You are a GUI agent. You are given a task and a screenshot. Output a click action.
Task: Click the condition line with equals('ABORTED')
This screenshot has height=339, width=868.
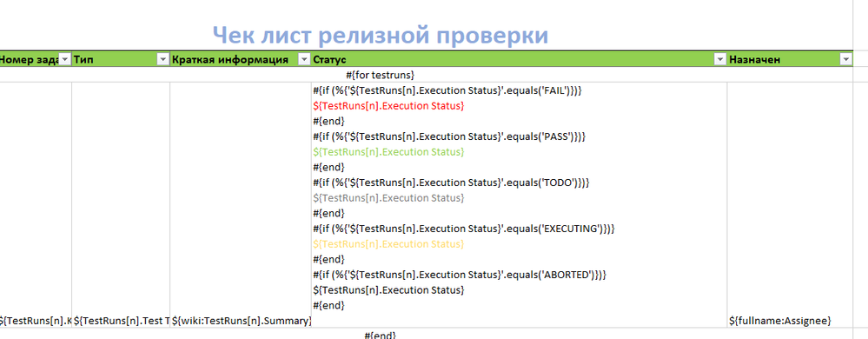pyautogui.click(x=460, y=275)
